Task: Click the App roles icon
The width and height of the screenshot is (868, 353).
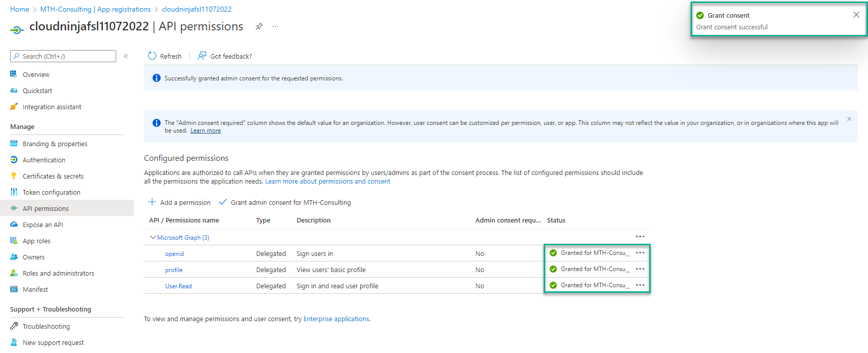Action: tap(14, 241)
